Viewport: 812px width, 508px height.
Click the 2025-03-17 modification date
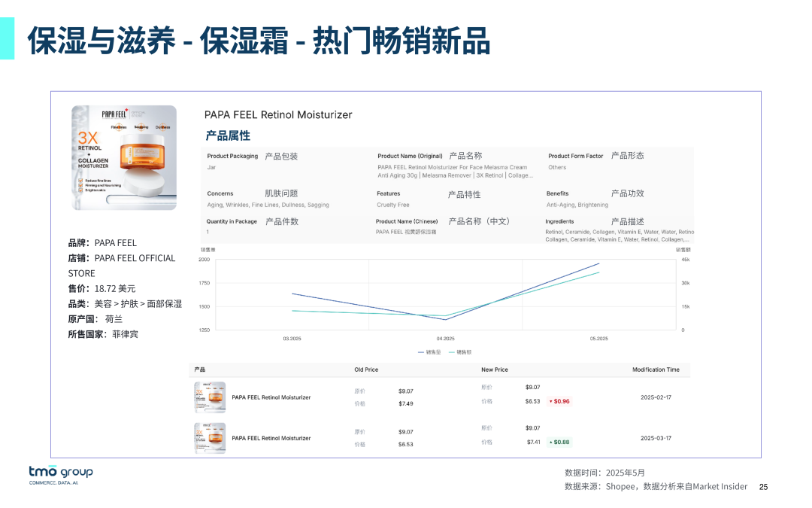(x=656, y=439)
